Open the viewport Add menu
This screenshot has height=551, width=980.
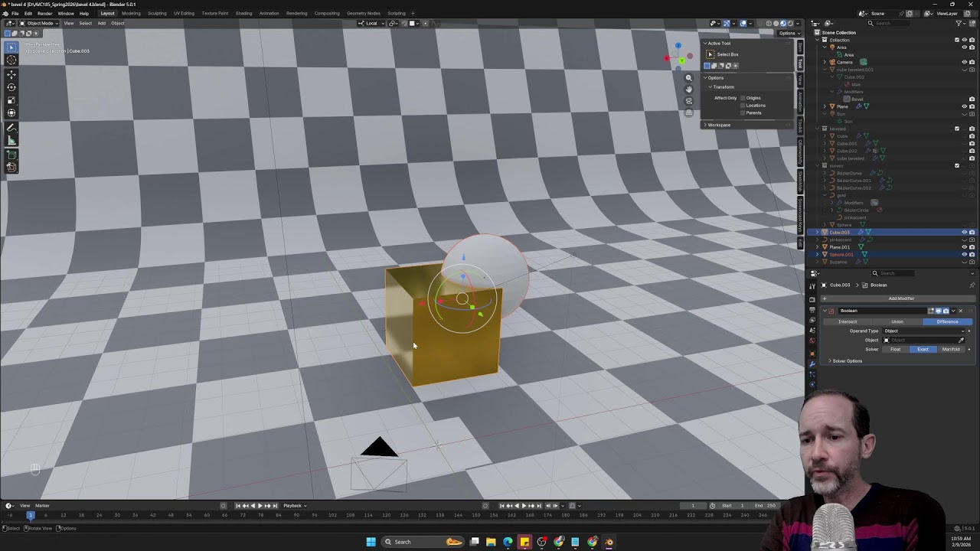101,23
